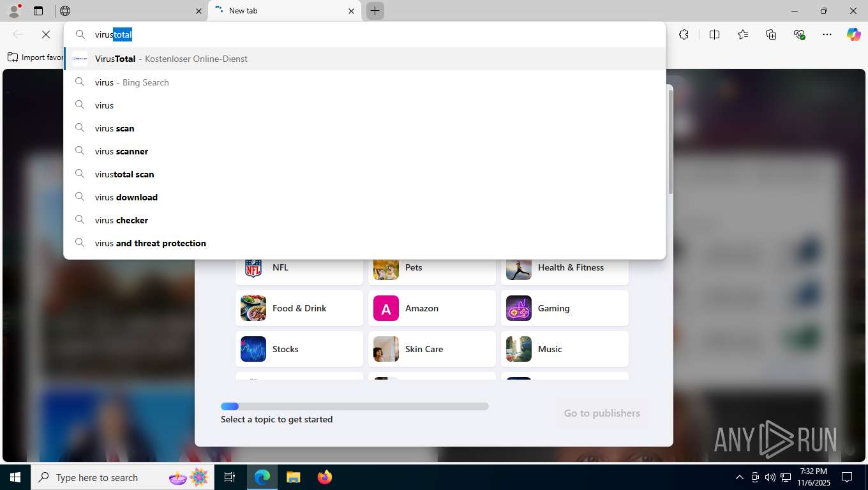
Task: Select the NFL topic card
Action: [299, 271]
